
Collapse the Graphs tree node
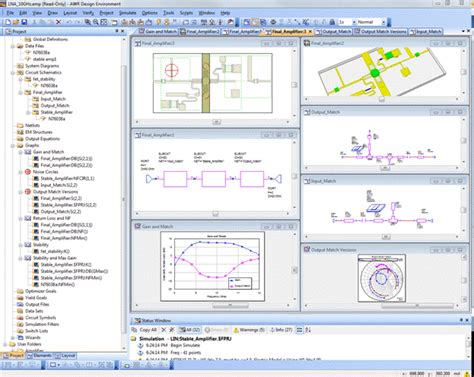13,146
